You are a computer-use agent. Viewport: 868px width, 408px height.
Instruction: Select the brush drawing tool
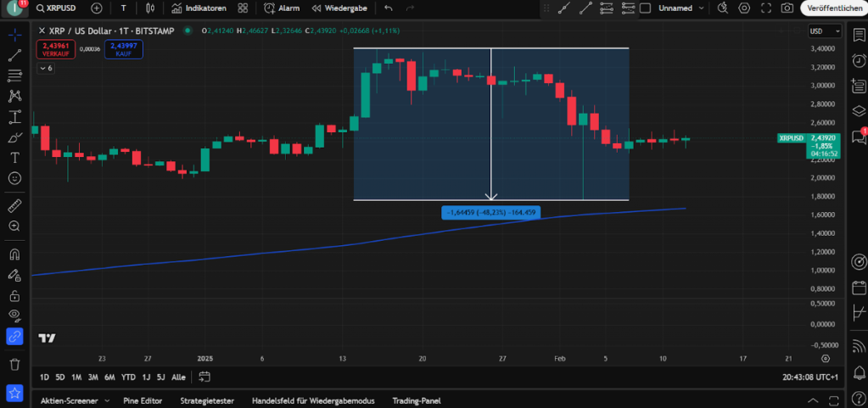(x=15, y=137)
